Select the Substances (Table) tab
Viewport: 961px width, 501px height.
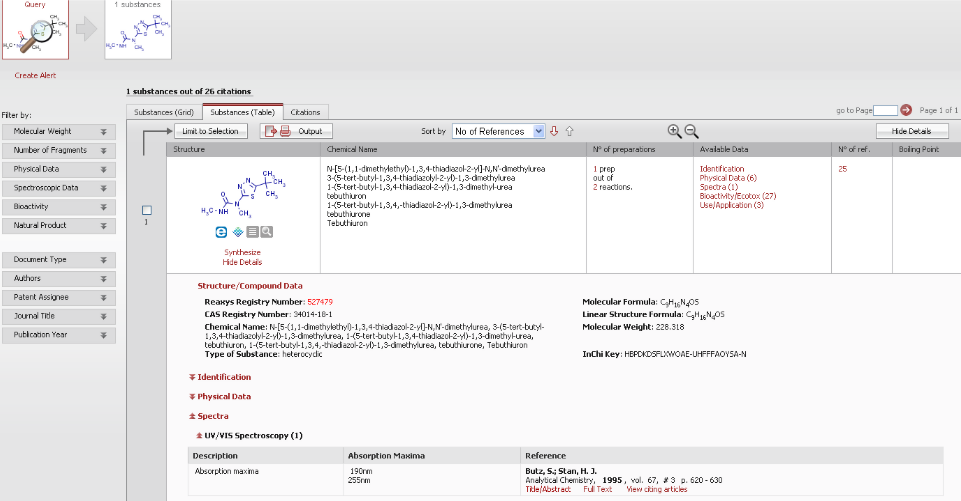point(243,112)
